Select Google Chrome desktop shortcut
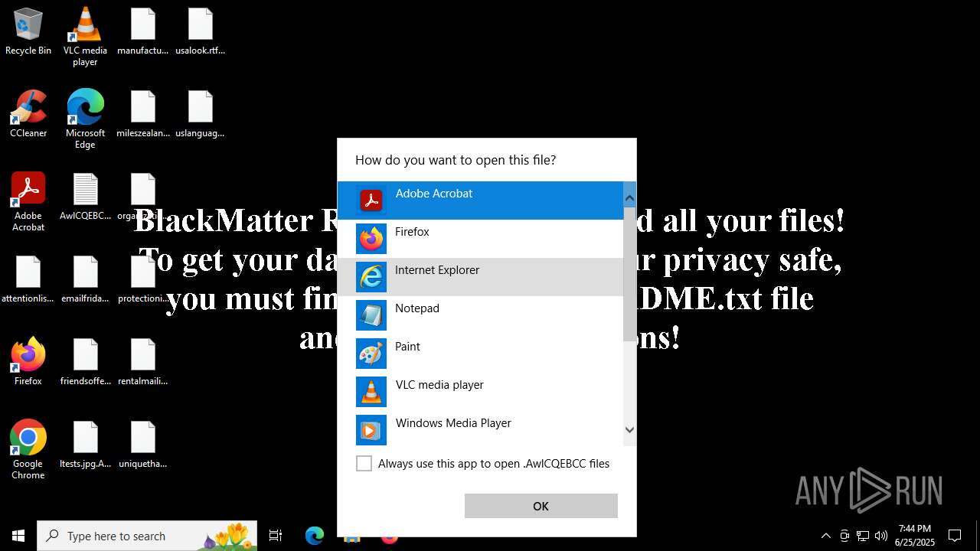The width and height of the screenshot is (980, 551). [28, 449]
